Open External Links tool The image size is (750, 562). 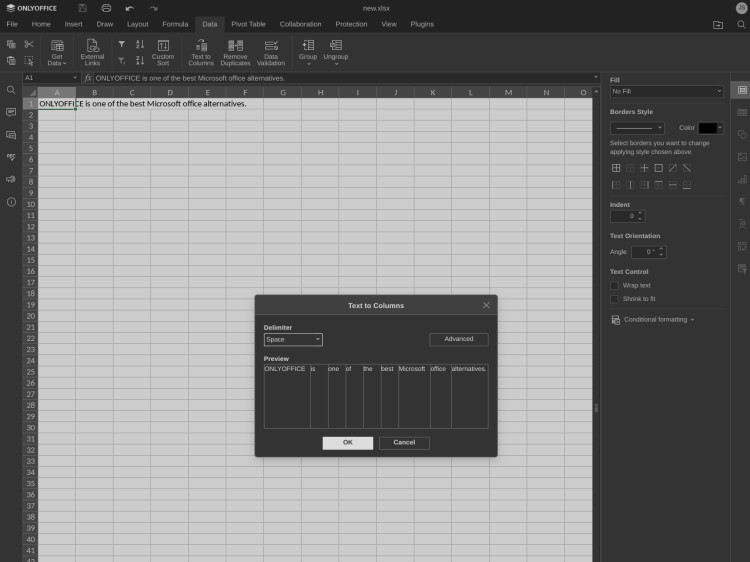point(92,52)
